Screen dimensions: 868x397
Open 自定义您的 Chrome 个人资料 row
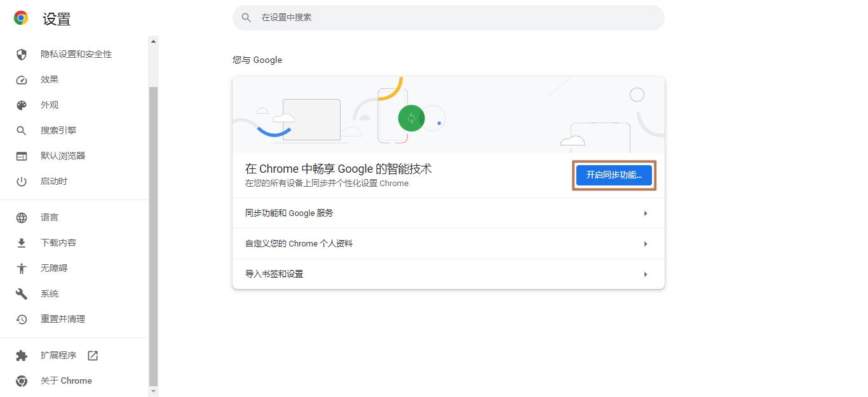(x=449, y=244)
